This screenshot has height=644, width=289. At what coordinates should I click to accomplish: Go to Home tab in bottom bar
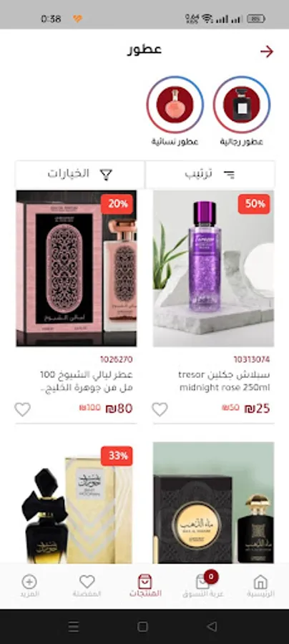coord(260,586)
